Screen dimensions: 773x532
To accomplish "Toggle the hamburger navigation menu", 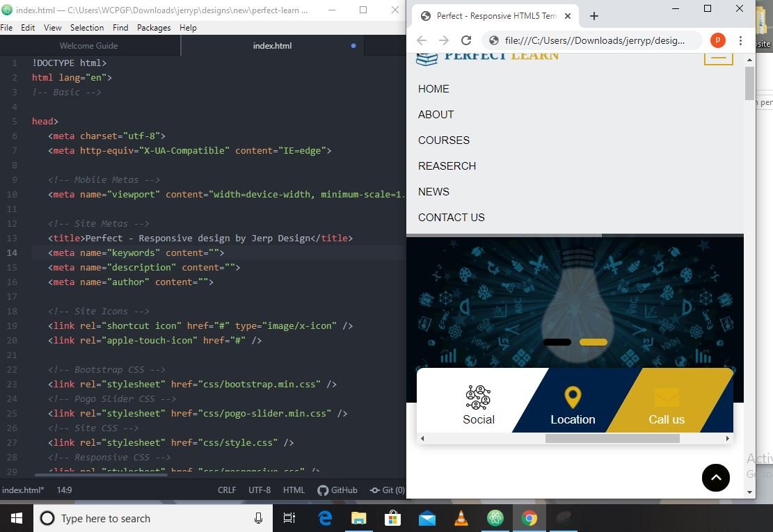I will (718, 57).
